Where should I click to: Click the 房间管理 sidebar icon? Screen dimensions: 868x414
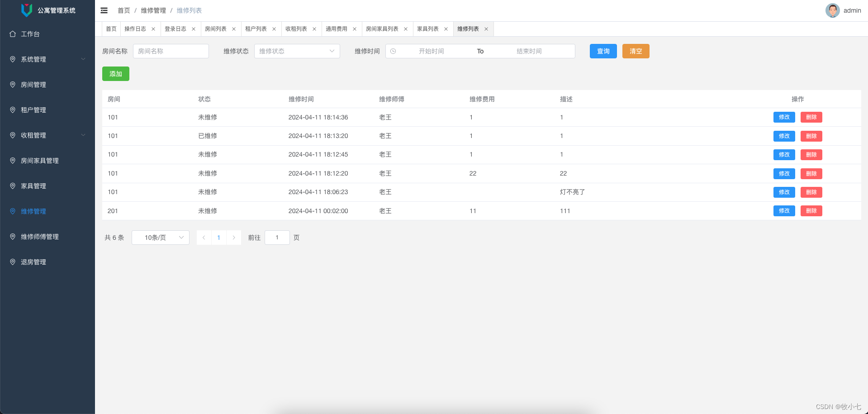(x=13, y=85)
